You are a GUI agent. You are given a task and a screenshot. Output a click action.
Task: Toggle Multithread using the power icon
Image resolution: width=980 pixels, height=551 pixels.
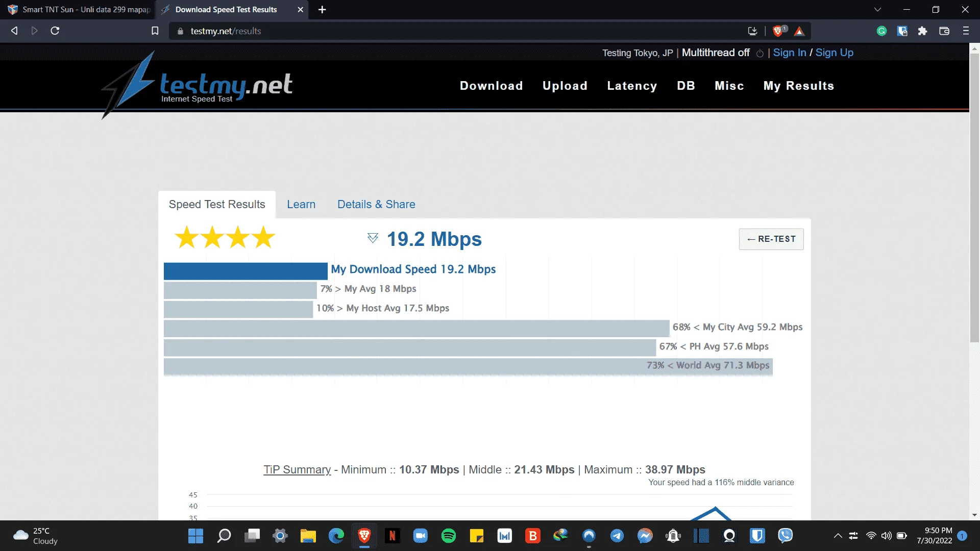(759, 53)
